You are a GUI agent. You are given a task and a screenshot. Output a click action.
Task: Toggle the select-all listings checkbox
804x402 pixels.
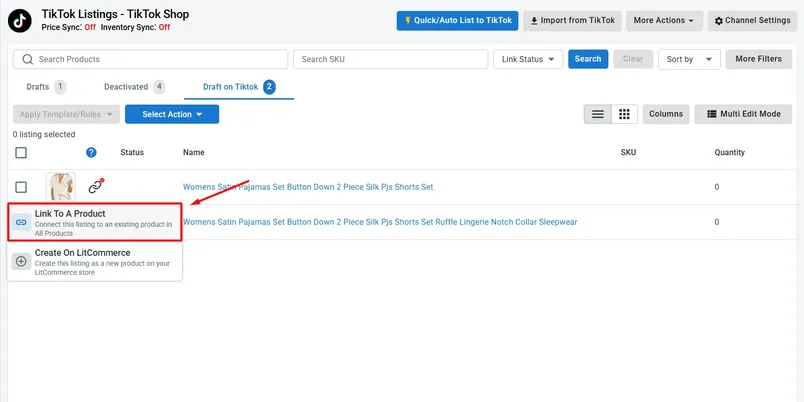21,152
